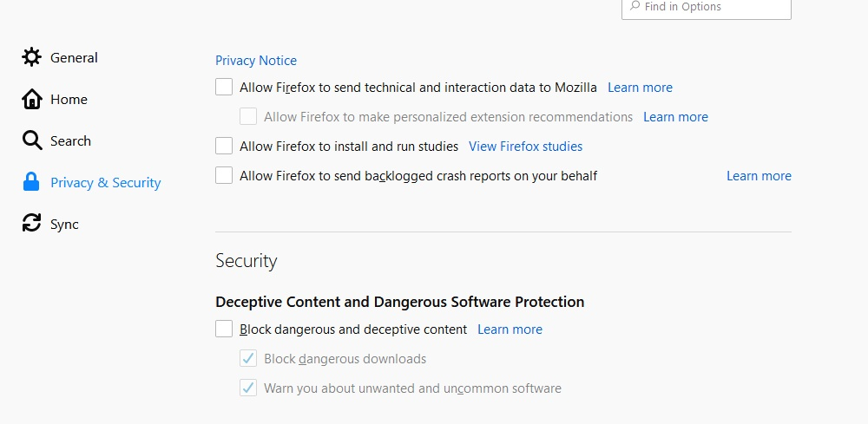This screenshot has width=868, height=424.
Task: Click the Home house icon
Action: (31, 100)
